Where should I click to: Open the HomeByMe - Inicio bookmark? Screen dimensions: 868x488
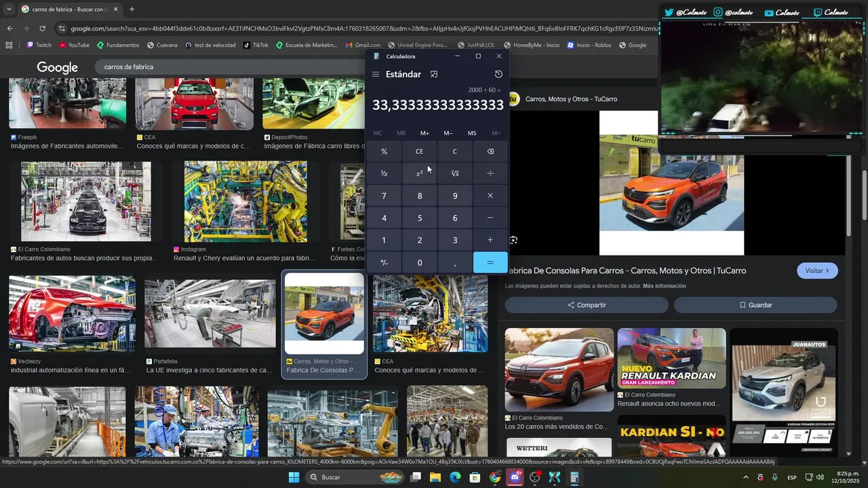click(531, 45)
